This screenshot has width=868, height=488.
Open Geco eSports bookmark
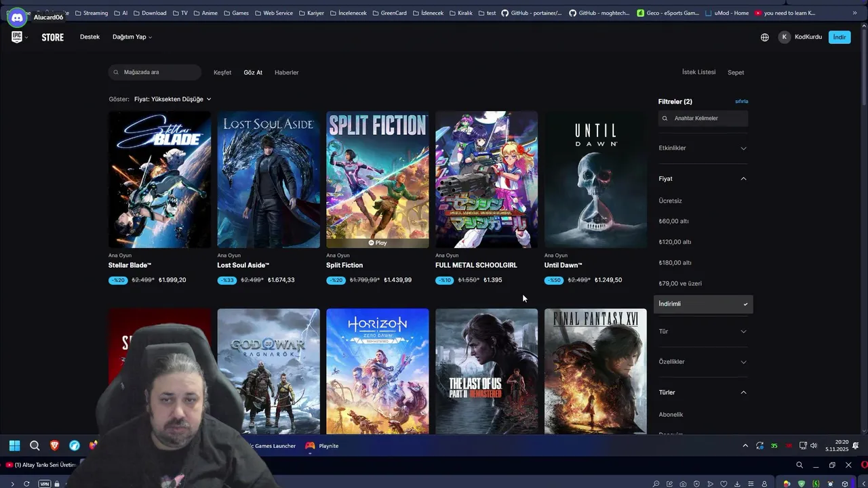[668, 13]
